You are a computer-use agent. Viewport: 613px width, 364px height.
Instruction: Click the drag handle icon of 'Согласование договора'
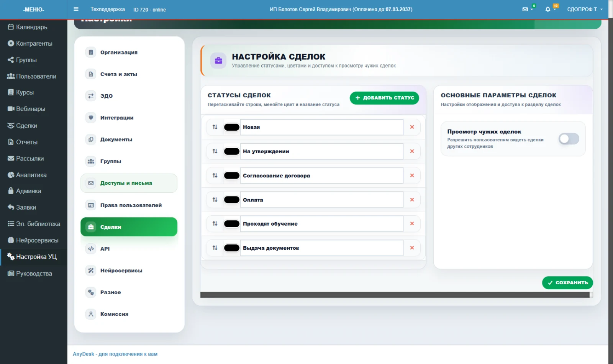point(215,175)
